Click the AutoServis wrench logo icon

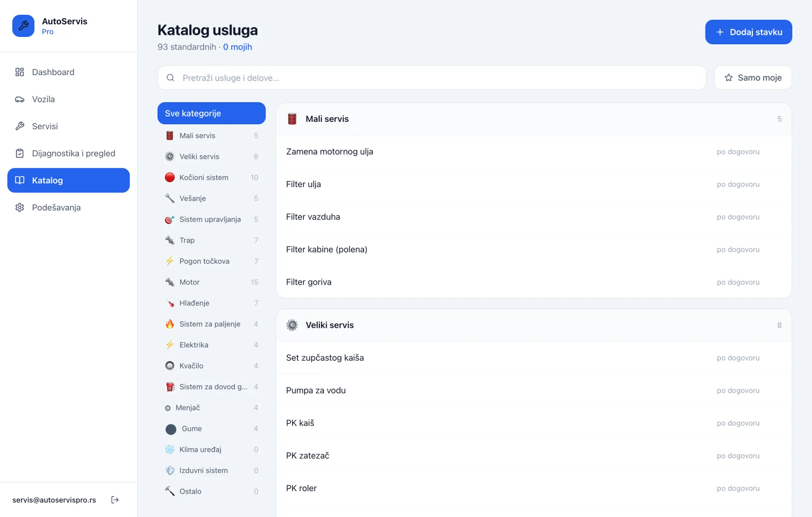tap(23, 26)
